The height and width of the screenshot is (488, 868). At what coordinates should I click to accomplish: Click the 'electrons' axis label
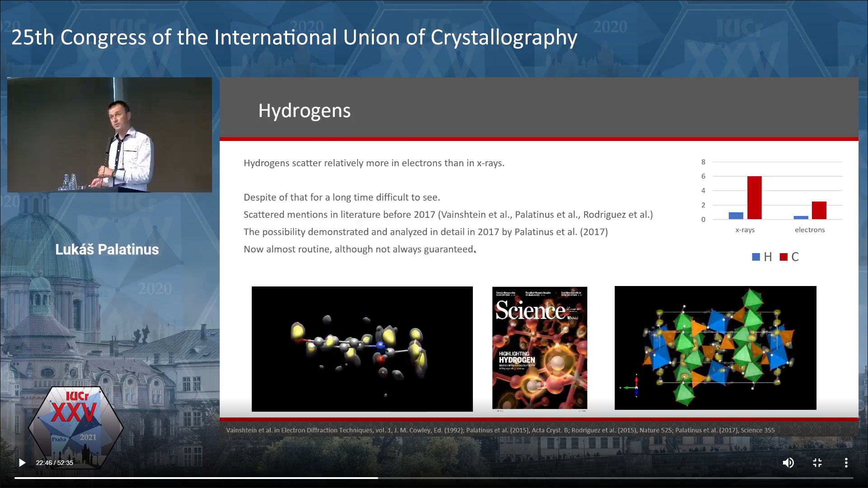coord(810,230)
